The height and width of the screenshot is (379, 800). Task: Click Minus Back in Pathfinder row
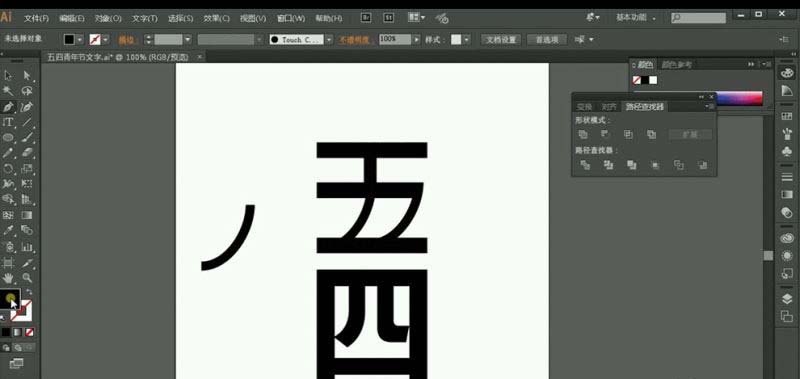tap(703, 165)
